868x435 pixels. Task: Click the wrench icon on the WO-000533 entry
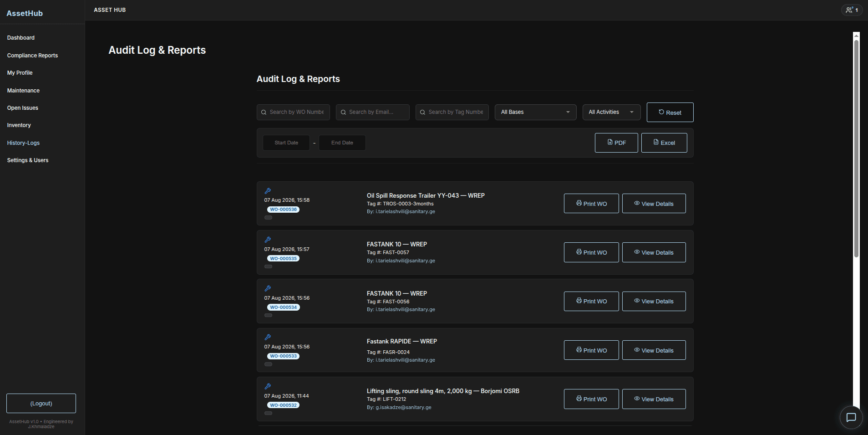(x=268, y=338)
